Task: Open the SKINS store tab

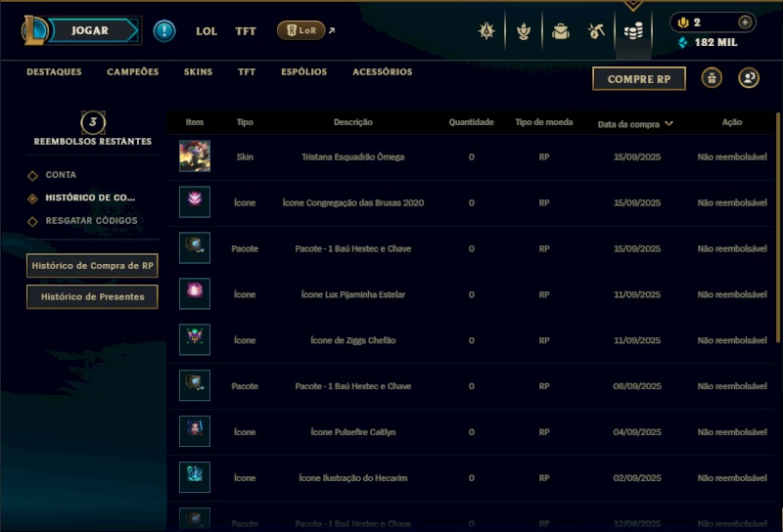Action: 199,71
